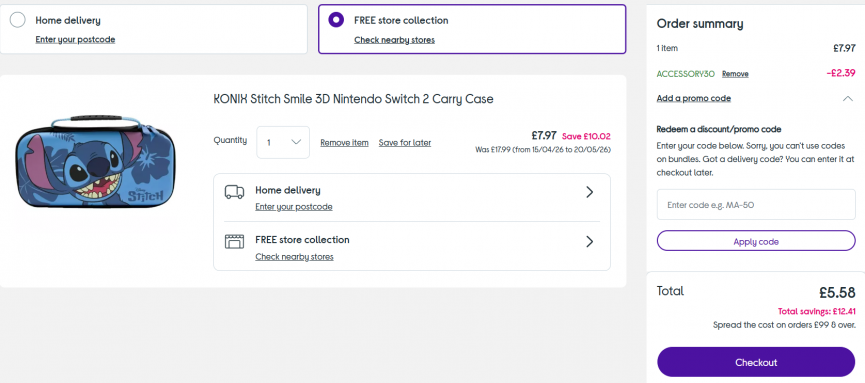Click the Checkout button
Image resolution: width=865 pixels, height=383 pixels.
(x=756, y=362)
